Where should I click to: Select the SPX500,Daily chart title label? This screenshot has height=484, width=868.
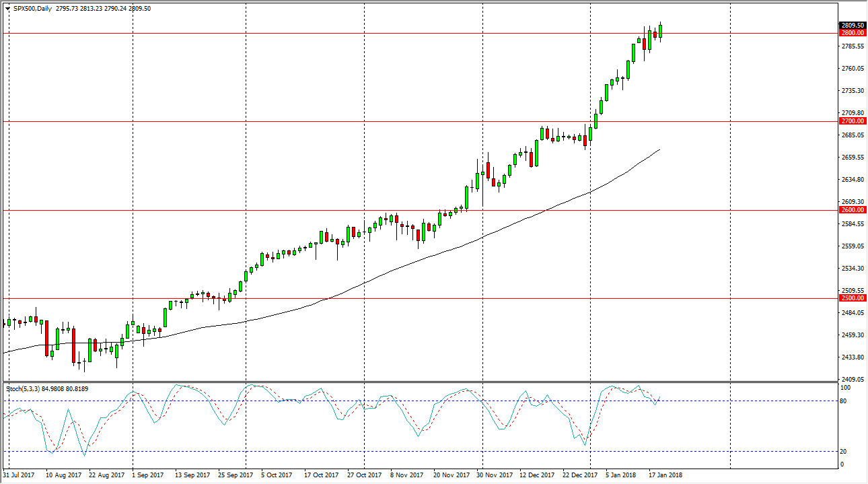click(x=34, y=8)
